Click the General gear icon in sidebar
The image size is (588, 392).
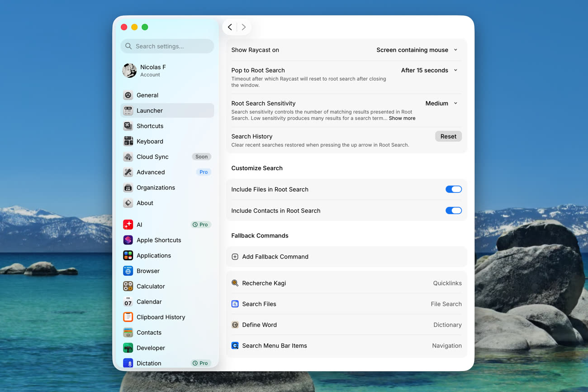pos(128,95)
